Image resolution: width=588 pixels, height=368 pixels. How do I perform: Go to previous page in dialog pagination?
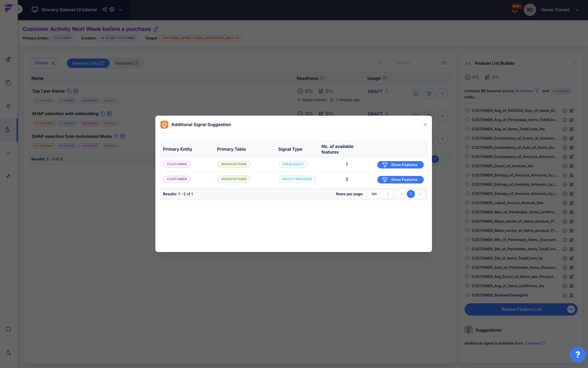pyautogui.click(x=401, y=194)
